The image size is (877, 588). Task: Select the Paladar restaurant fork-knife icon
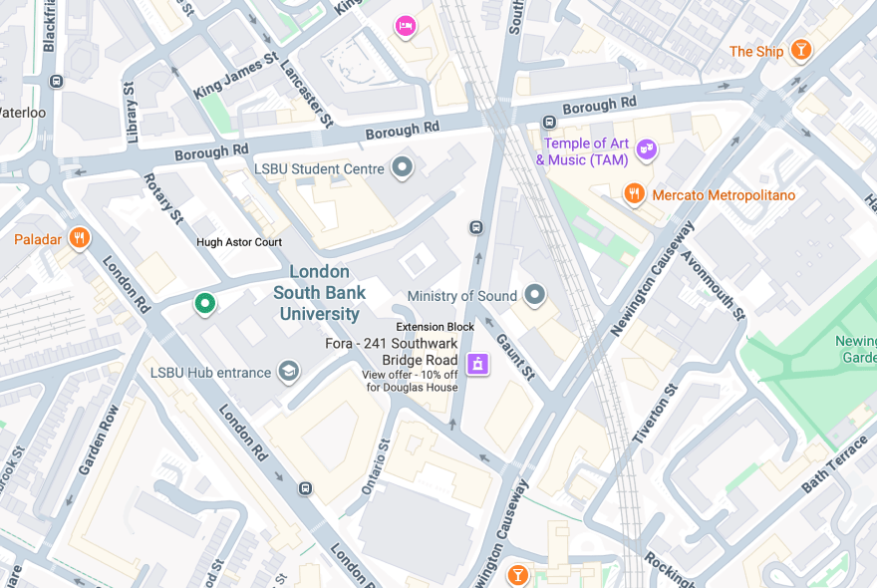[x=80, y=238]
